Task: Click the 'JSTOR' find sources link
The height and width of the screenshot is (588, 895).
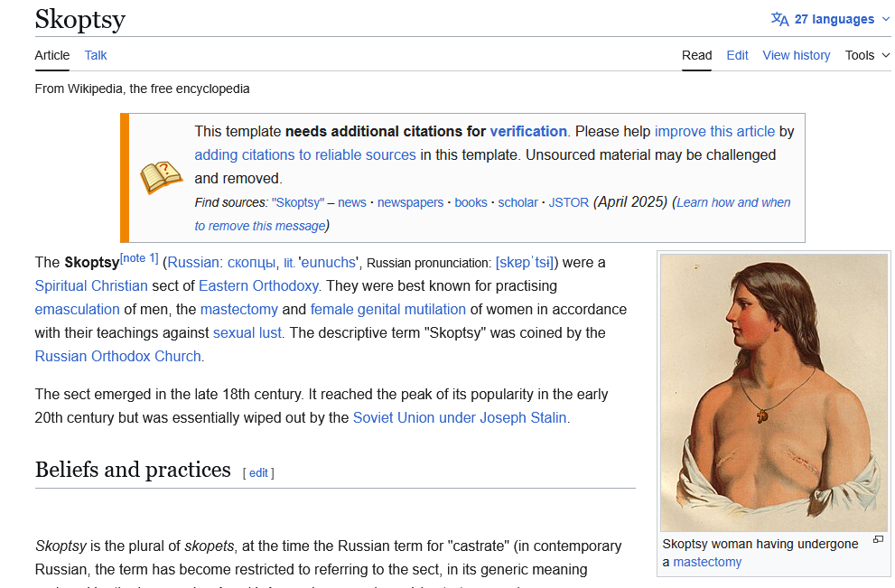Action: (x=568, y=202)
